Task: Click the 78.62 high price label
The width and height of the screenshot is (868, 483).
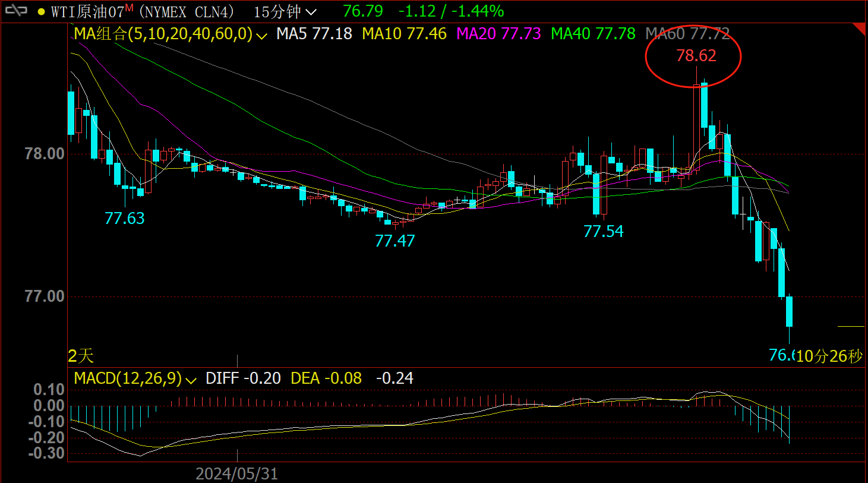Action: tap(696, 56)
